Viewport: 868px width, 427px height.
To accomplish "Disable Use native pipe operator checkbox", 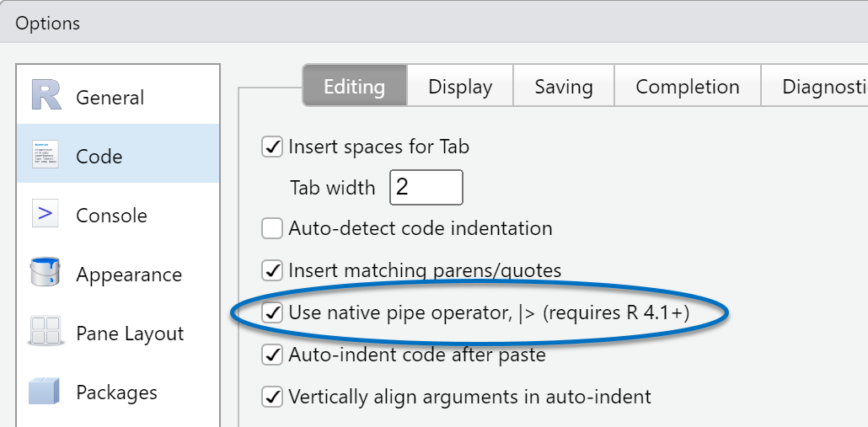I will pos(272,312).
